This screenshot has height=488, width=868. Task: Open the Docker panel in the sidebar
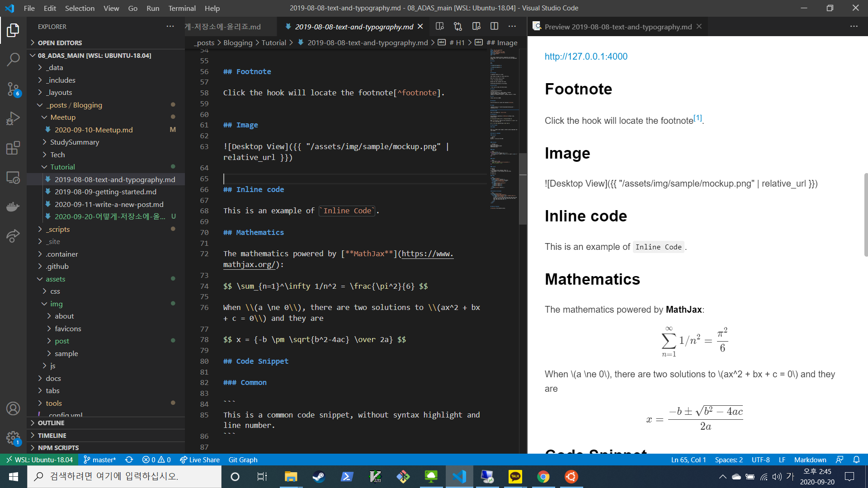point(13,206)
